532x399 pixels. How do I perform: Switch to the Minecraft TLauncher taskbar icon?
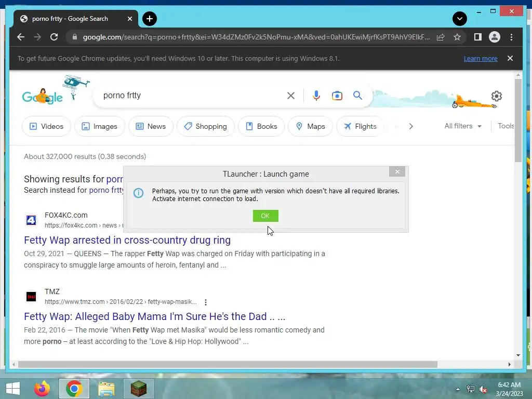click(138, 389)
